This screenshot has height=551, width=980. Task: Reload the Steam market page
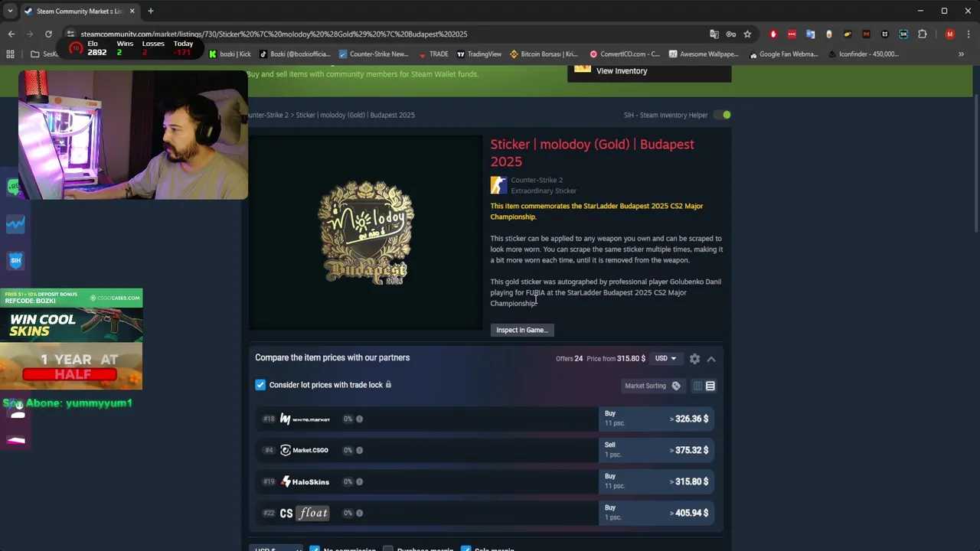[x=48, y=34]
